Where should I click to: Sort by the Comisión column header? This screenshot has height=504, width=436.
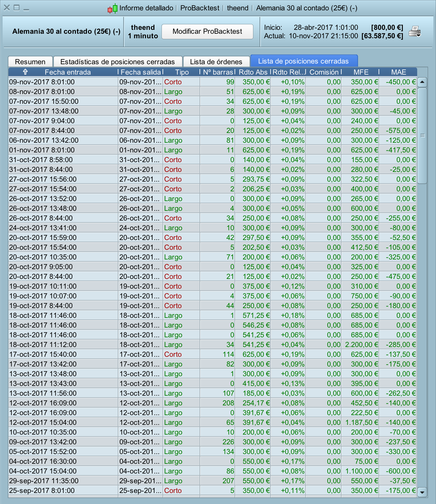pyautogui.click(x=324, y=72)
